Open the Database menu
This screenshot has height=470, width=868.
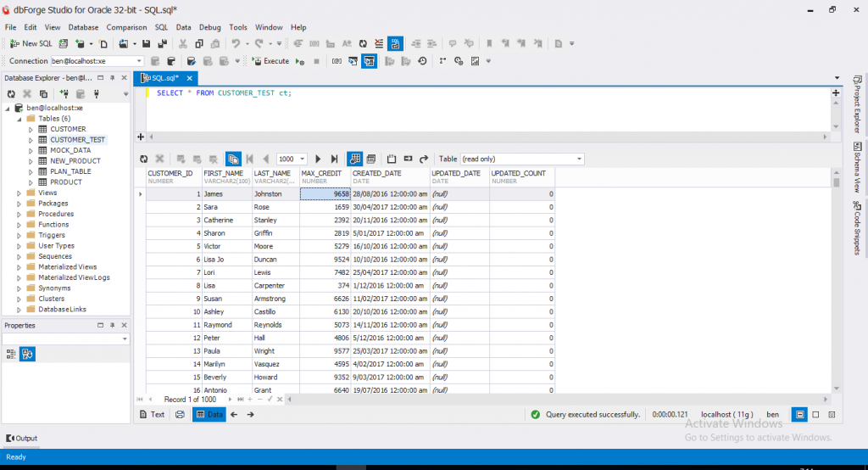coord(83,27)
